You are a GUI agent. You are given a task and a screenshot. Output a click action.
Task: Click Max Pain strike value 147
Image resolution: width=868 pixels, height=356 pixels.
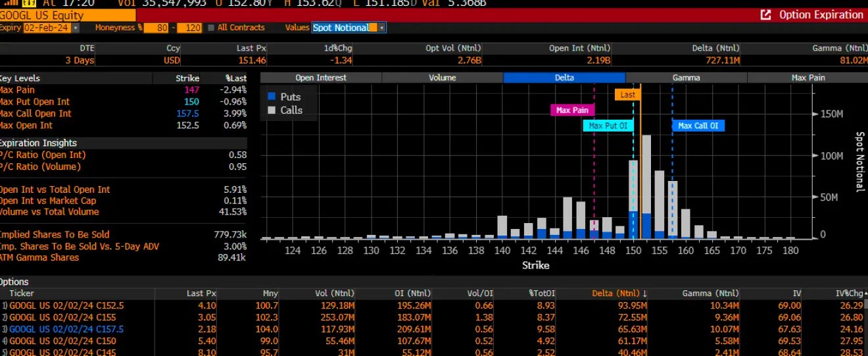tap(191, 89)
